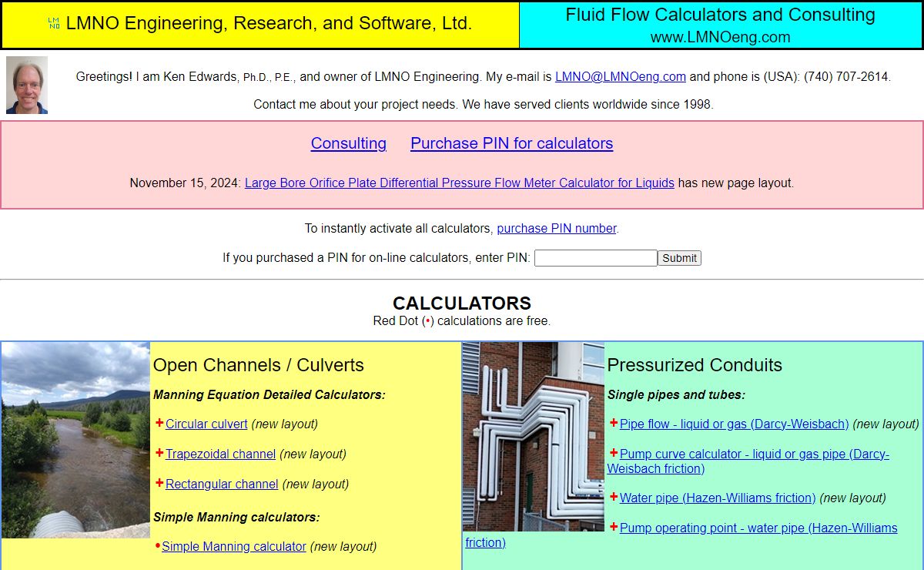924x570 pixels.
Task: Open the Consulting link
Action: [349, 143]
